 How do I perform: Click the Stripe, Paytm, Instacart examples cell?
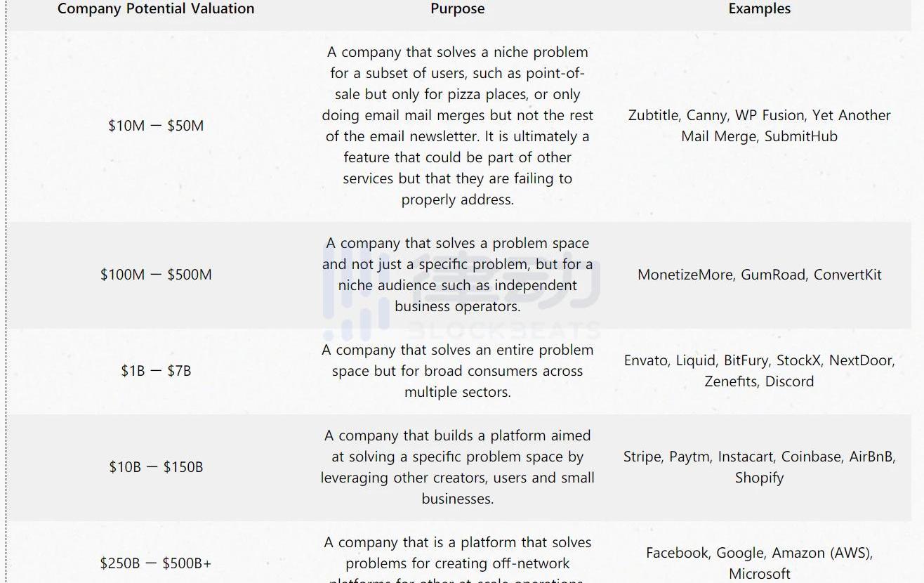759,467
